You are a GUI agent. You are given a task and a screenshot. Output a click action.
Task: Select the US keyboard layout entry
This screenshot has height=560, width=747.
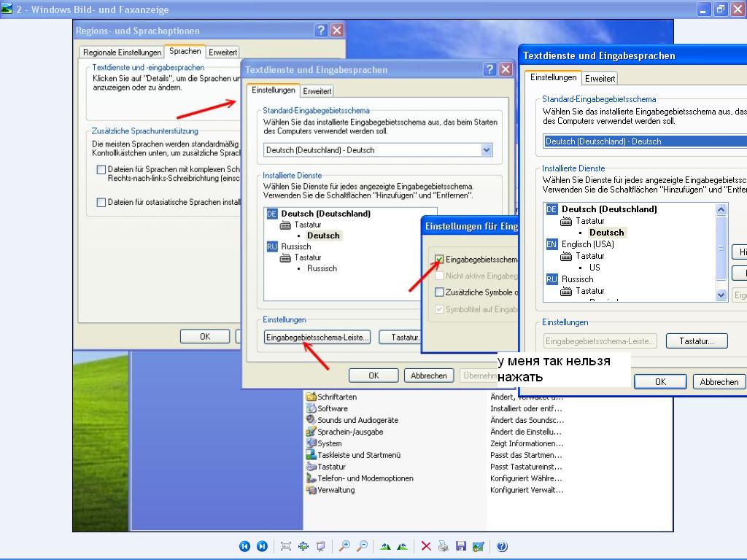[x=595, y=268]
